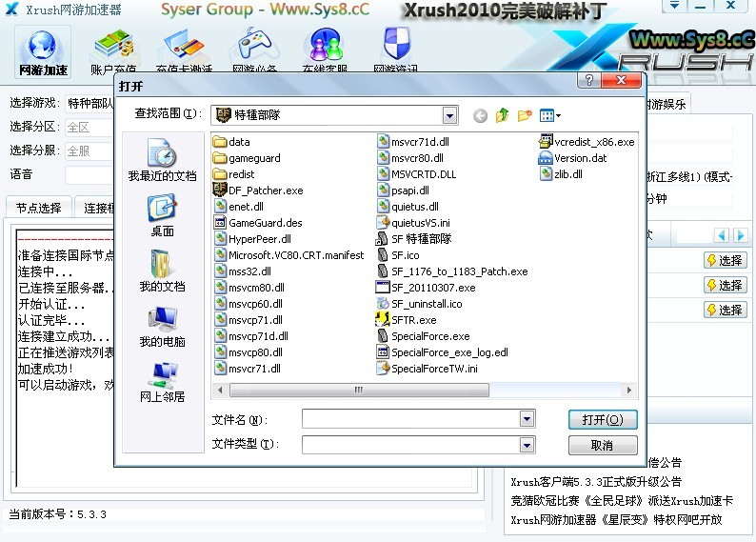
Task: Switch to the 连接 tab in Xrush
Action: [95, 208]
